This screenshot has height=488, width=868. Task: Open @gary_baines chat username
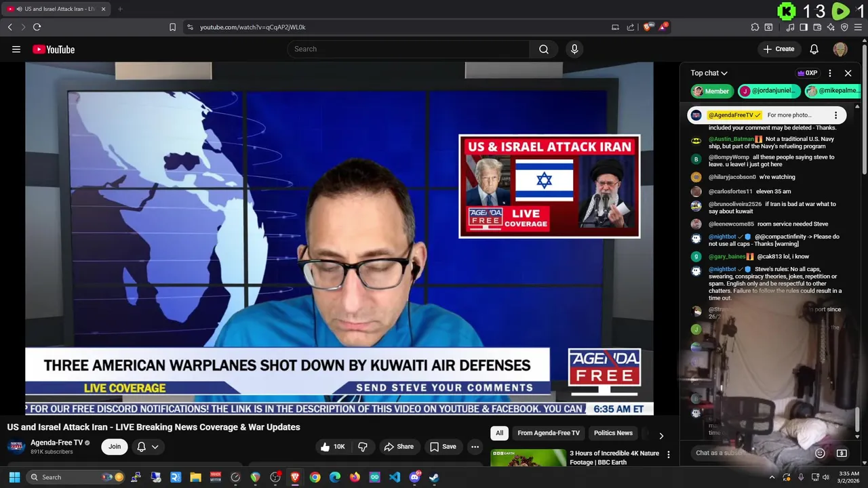point(727,257)
